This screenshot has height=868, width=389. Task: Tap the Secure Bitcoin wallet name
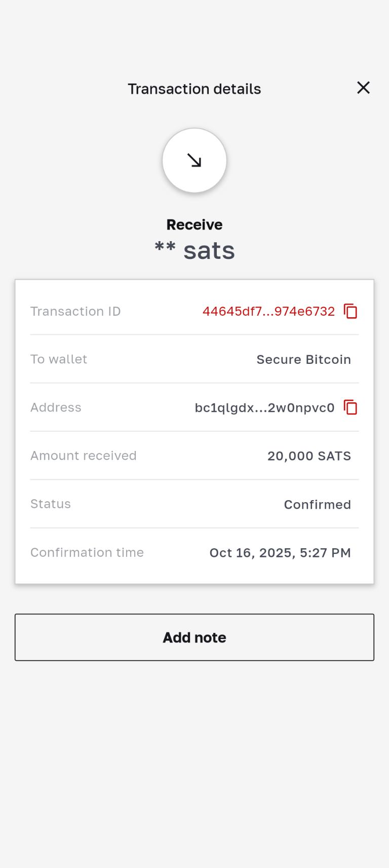303,360
